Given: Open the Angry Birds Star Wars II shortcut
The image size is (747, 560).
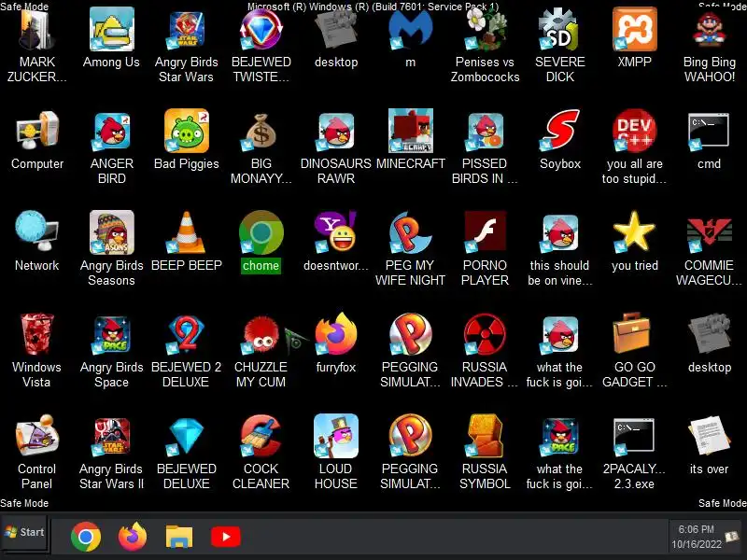Looking at the screenshot, I should pos(111,436).
